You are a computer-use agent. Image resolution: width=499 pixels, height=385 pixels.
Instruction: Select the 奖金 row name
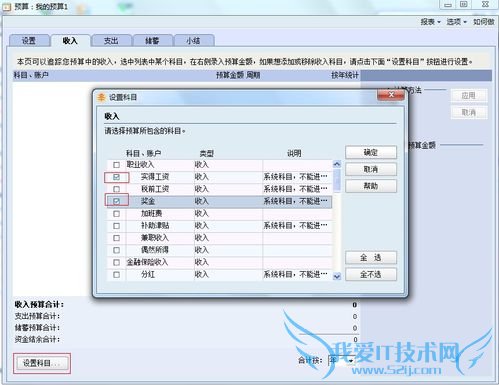[148, 201]
